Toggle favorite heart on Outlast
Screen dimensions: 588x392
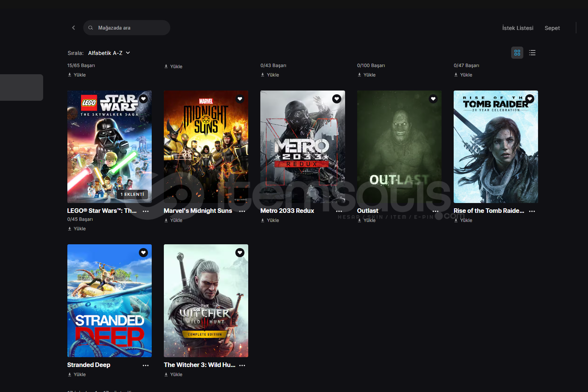point(433,99)
